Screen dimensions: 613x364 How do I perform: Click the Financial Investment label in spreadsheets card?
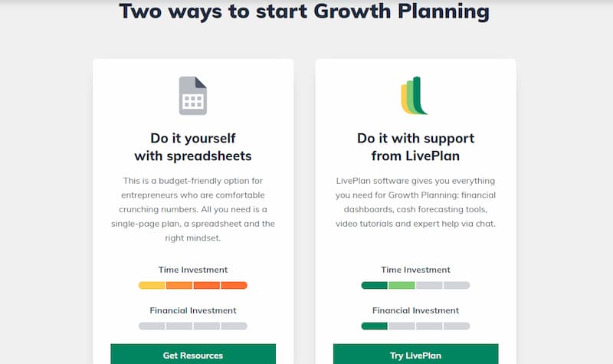[x=193, y=310]
